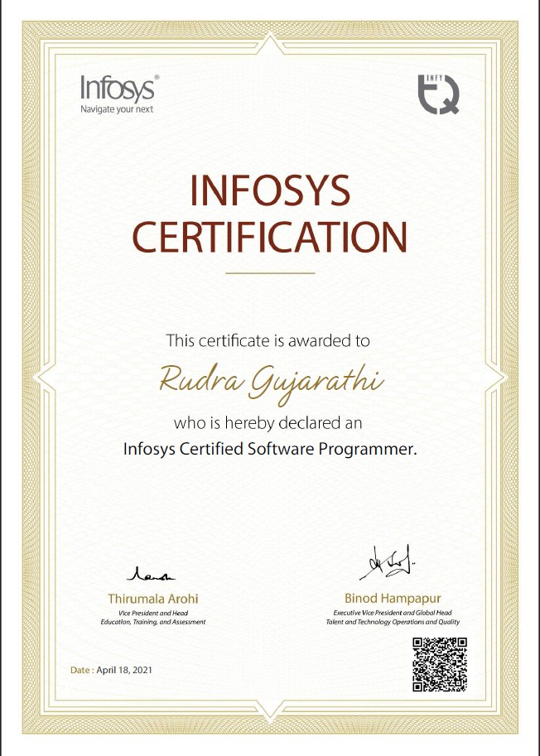Click the signature above Binod Hampapur
540x756 pixels.
387,562
